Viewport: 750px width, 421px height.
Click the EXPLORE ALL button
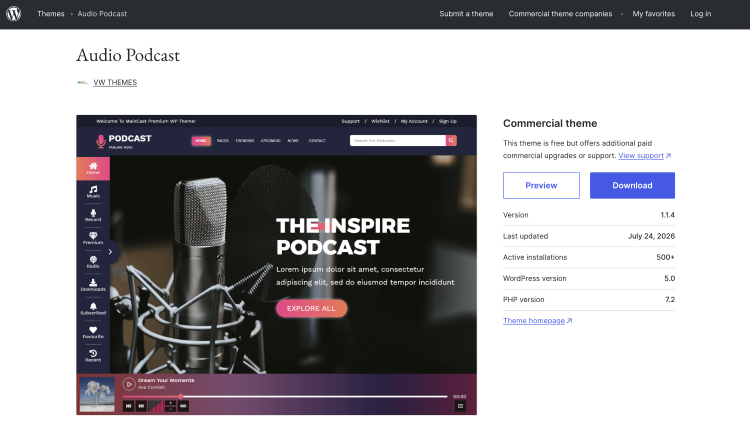(x=311, y=309)
